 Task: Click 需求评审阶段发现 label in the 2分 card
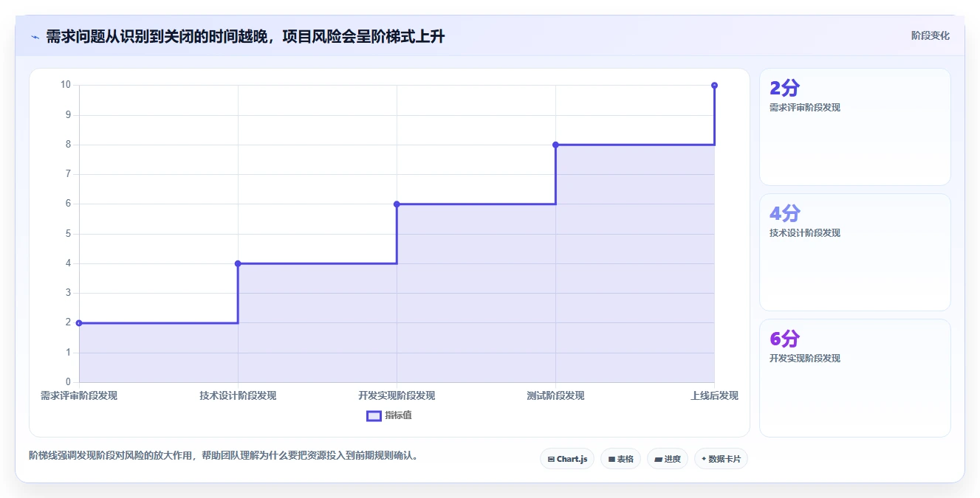click(x=805, y=108)
